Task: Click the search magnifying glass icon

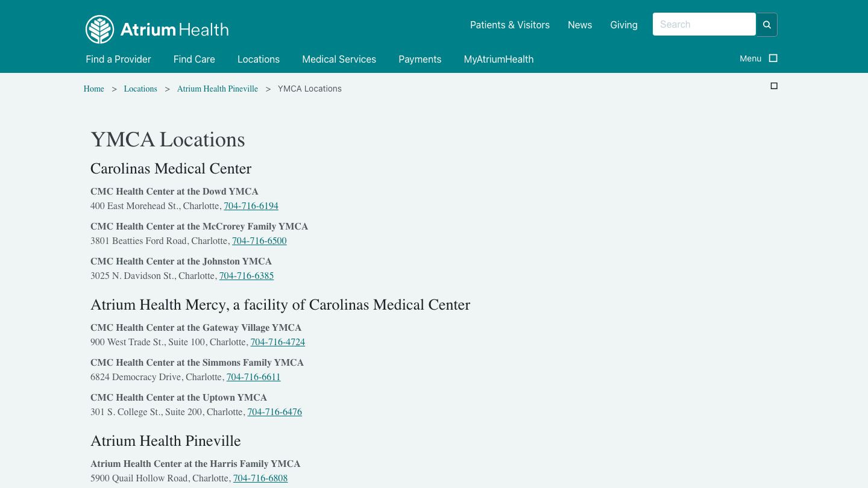Action: click(766, 24)
